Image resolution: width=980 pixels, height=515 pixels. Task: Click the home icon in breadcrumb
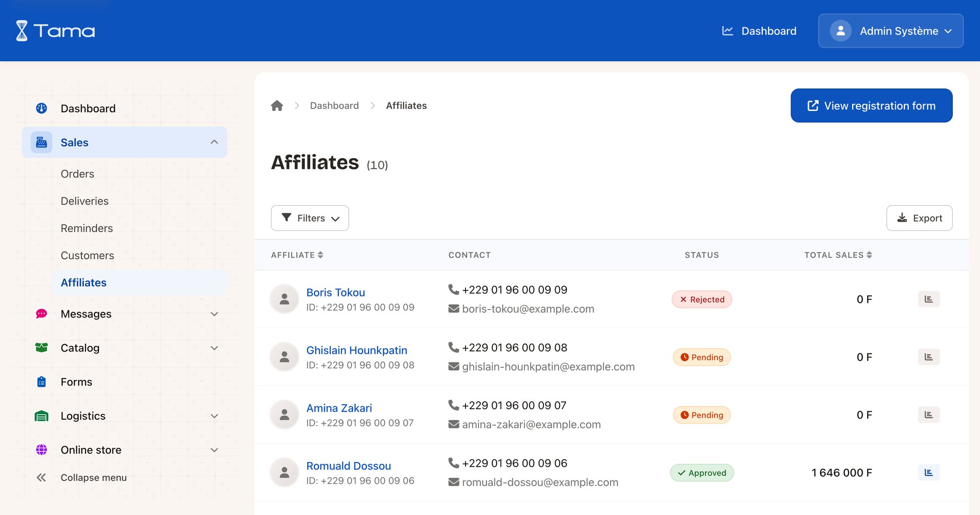pos(277,106)
